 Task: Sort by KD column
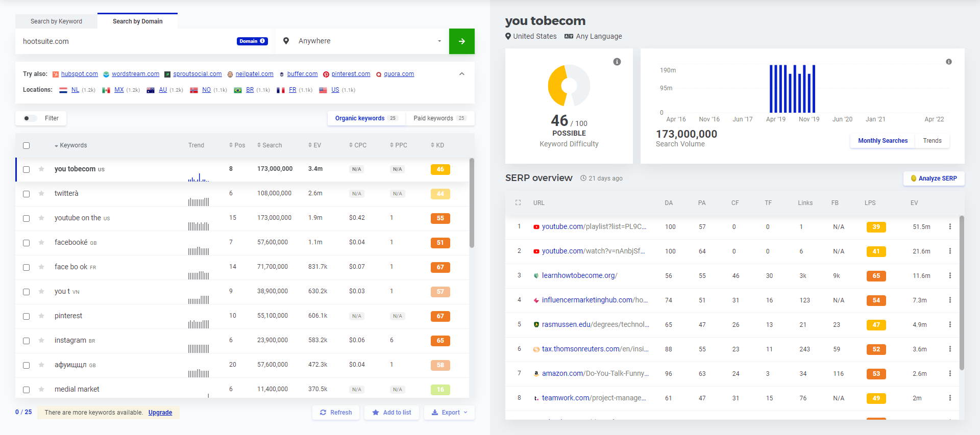click(x=437, y=145)
